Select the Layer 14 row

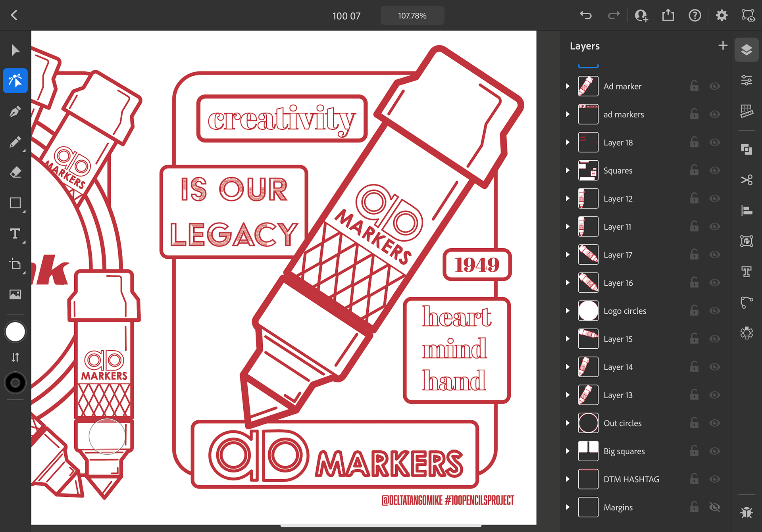click(x=645, y=367)
